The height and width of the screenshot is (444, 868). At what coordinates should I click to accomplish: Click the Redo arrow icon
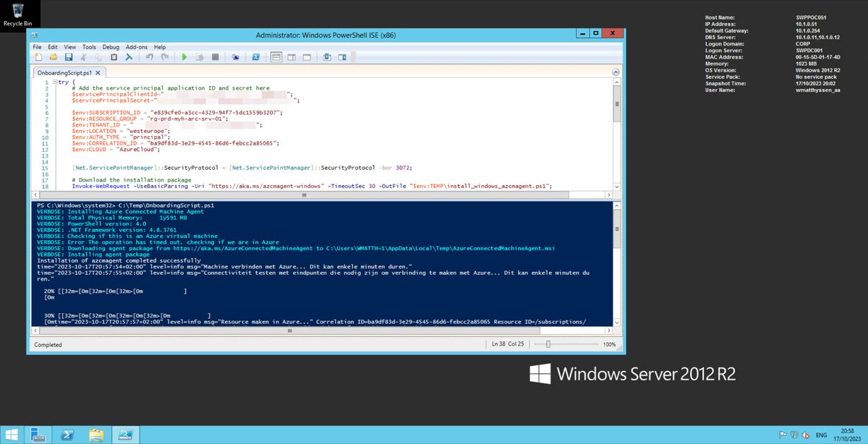[x=164, y=57]
